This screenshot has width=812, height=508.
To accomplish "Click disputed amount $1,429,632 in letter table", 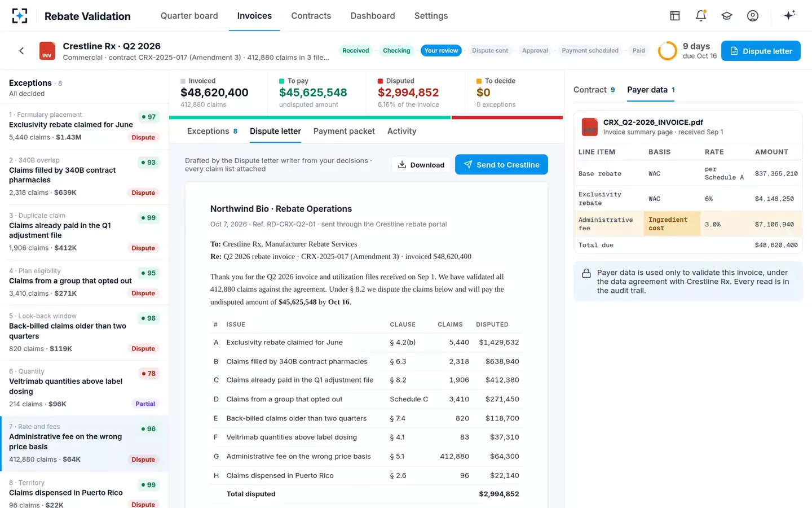I will 499,343.
